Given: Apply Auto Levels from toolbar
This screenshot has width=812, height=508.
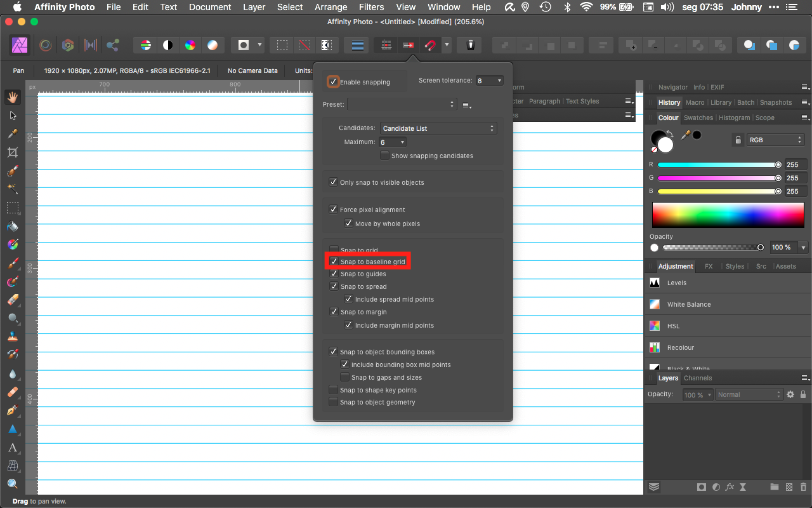Looking at the screenshot, I should (x=146, y=45).
